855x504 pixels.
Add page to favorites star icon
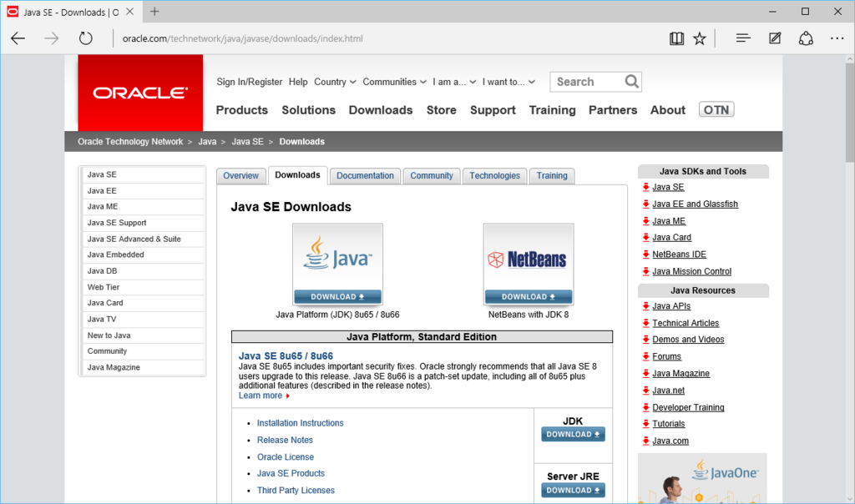tap(700, 38)
